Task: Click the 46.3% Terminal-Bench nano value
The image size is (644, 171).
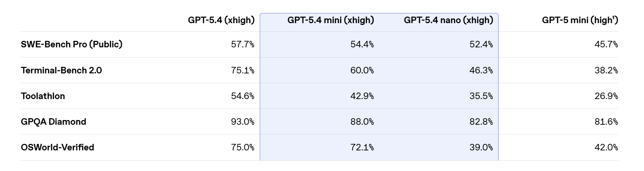Action: pyautogui.click(x=481, y=70)
